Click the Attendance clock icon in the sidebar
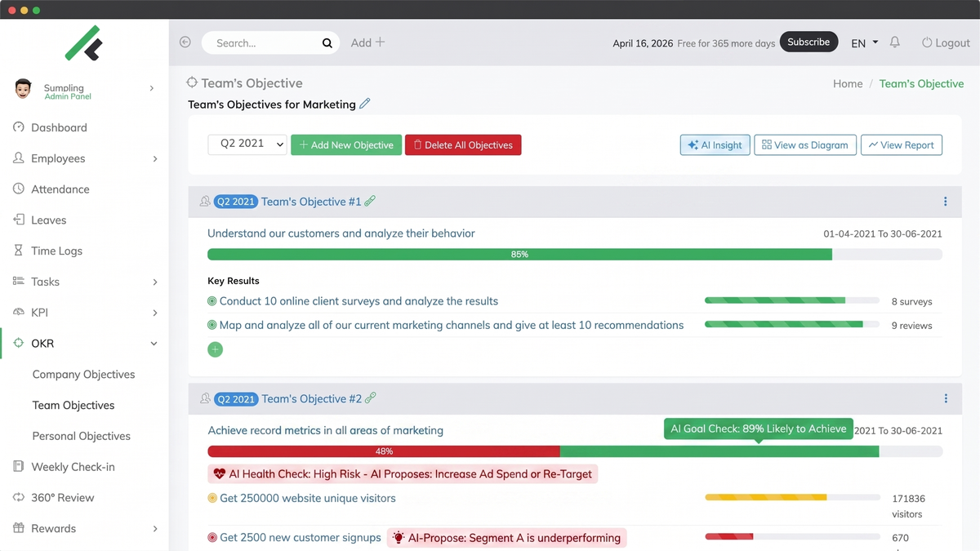The image size is (980, 551). click(x=17, y=189)
